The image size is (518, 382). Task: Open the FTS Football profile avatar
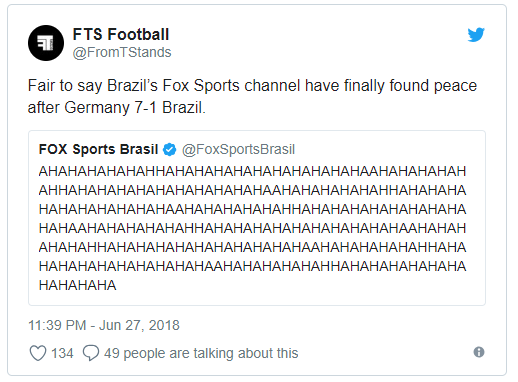point(46,43)
